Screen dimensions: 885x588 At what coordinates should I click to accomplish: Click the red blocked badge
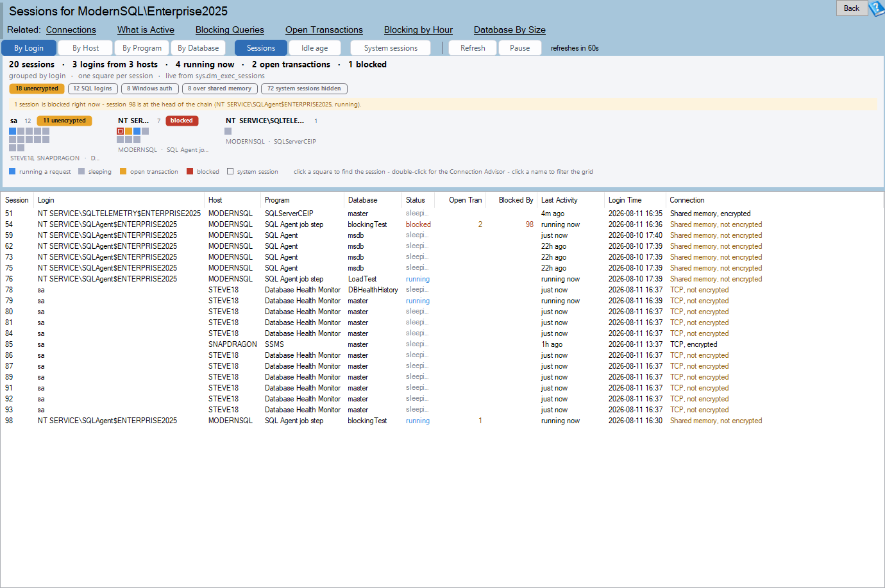point(181,121)
